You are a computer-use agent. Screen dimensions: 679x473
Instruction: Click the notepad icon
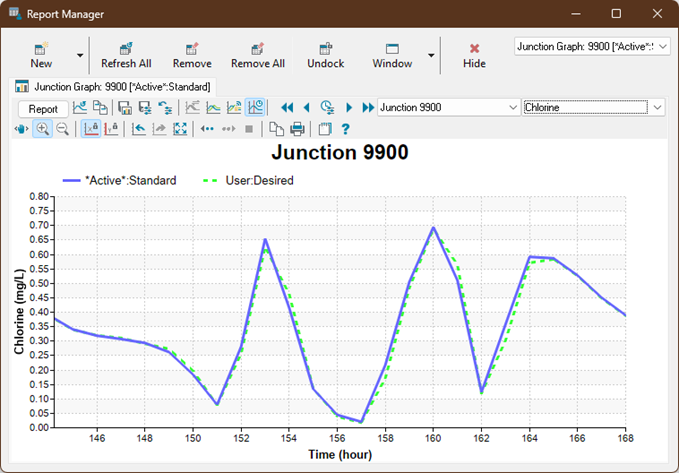pos(324,129)
